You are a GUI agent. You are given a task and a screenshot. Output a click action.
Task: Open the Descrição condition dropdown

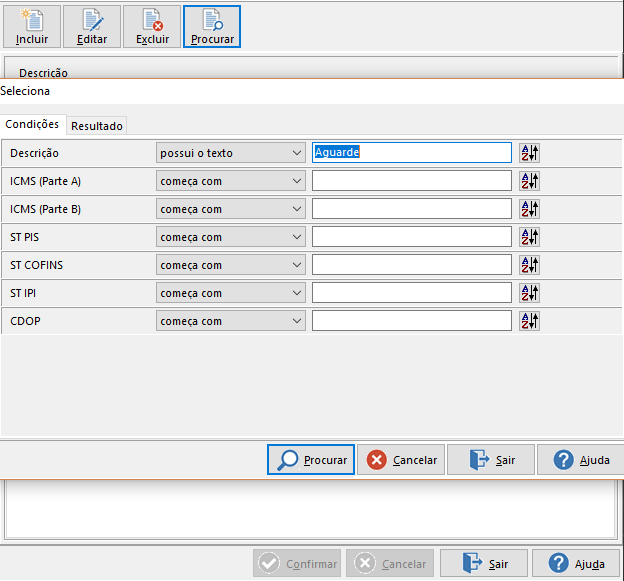click(231, 153)
